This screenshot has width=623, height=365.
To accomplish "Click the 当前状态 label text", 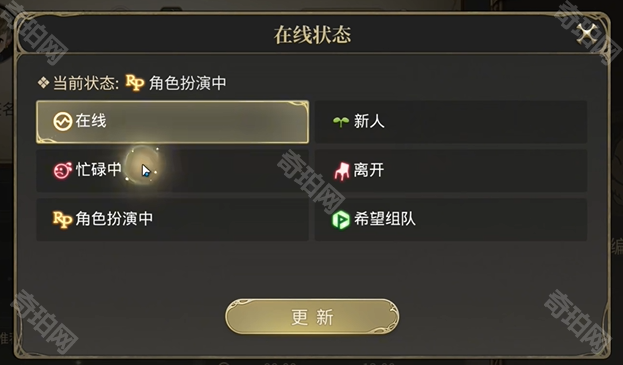I will 85,83.
